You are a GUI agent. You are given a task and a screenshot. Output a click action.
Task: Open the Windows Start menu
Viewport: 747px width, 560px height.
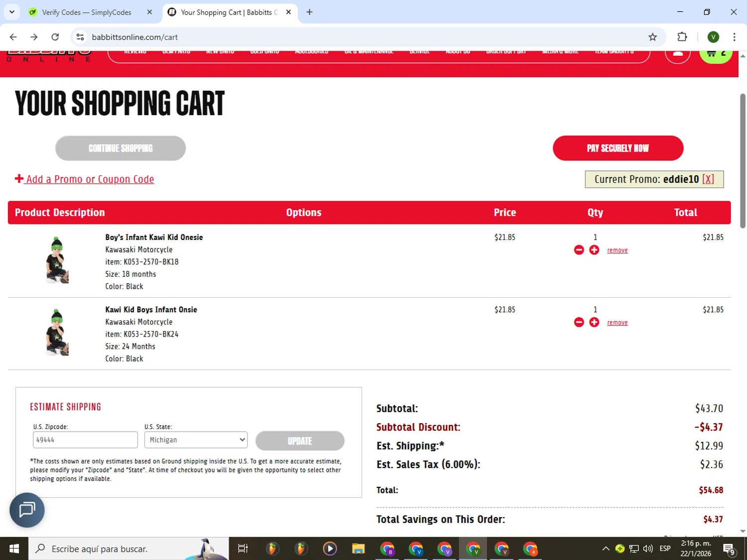[14, 549]
